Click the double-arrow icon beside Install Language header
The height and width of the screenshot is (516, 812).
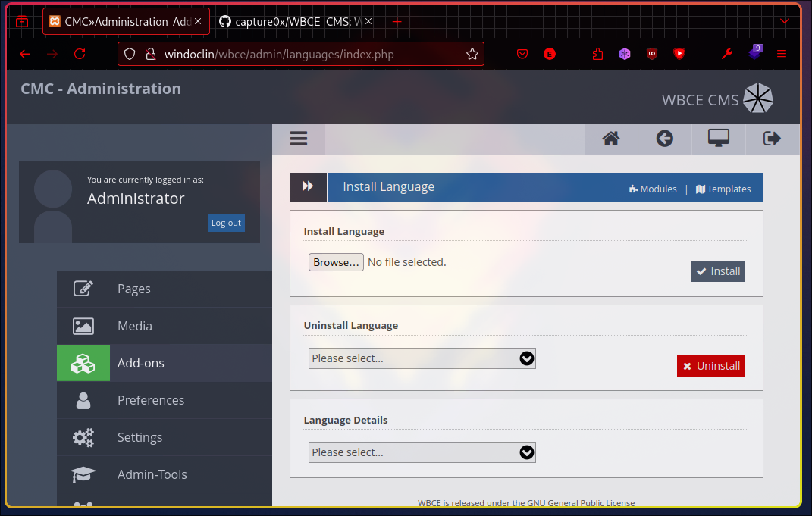pyautogui.click(x=307, y=186)
